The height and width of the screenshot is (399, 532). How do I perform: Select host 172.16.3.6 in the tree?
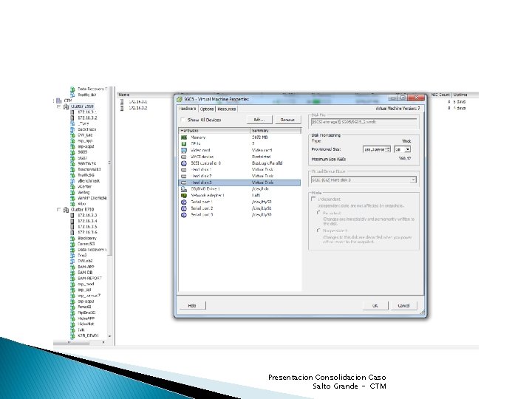(x=87, y=233)
